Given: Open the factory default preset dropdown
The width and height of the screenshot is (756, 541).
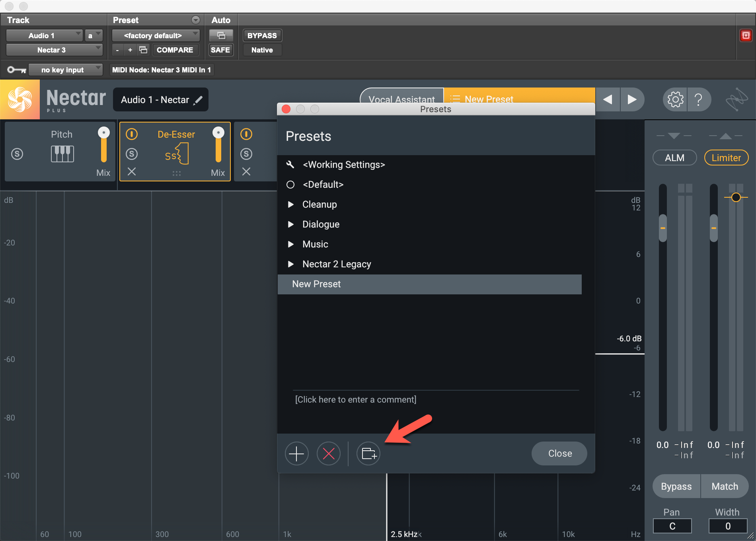Looking at the screenshot, I should 156,35.
